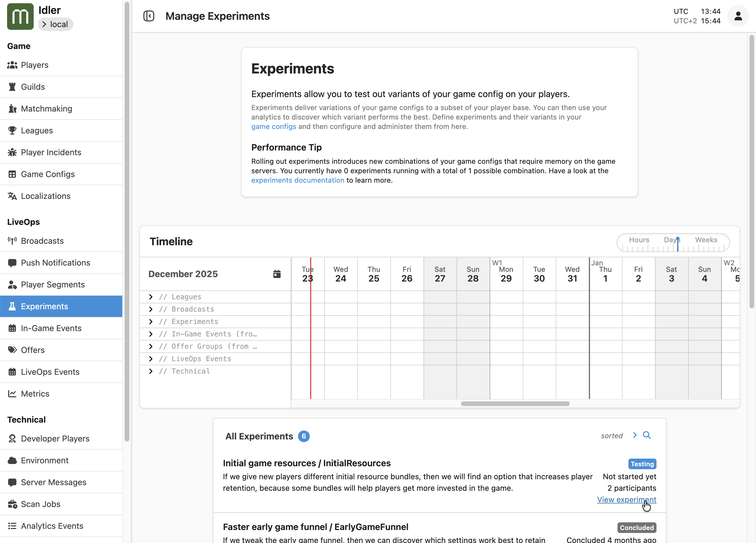Open the experiments documentation link
The width and height of the screenshot is (756, 543).
298,180
